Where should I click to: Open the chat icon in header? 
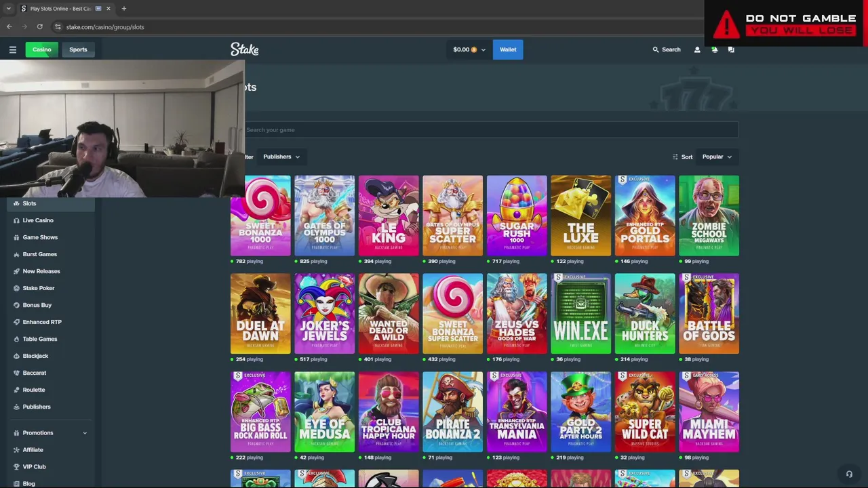pos(731,49)
